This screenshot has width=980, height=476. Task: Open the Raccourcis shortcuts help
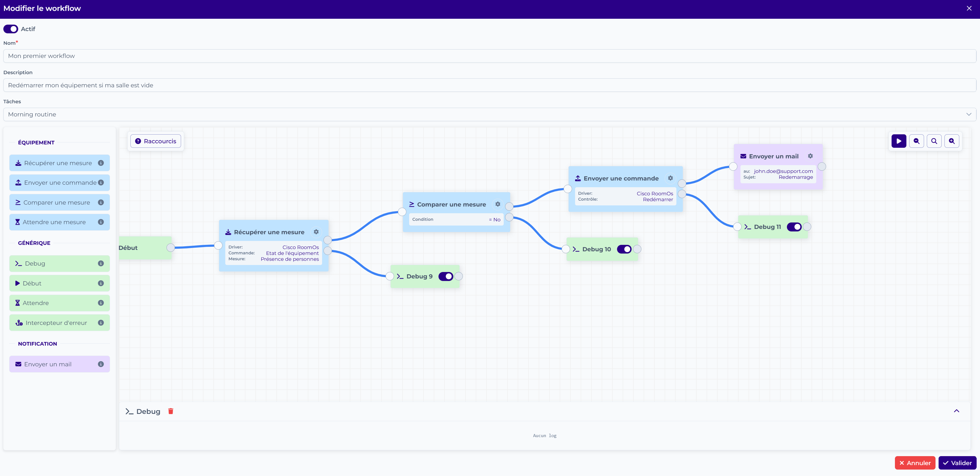pyautogui.click(x=156, y=141)
